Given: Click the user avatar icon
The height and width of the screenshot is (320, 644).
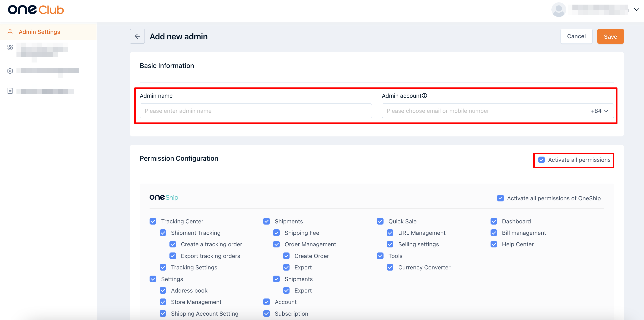Looking at the screenshot, I should pos(558,10).
